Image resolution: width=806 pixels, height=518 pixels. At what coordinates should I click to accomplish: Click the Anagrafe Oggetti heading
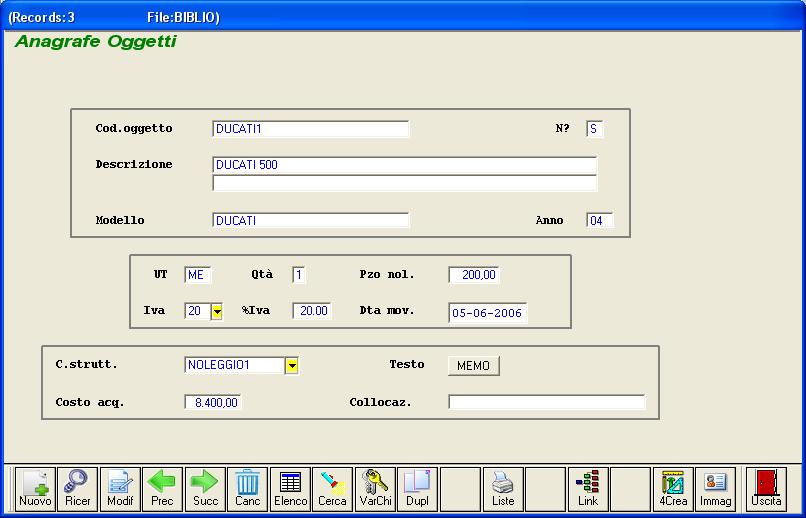pos(96,42)
